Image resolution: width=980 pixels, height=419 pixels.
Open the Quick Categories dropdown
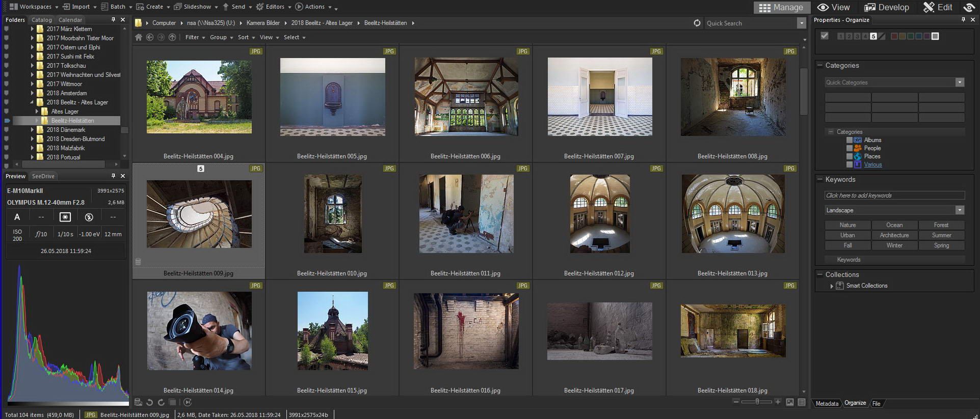click(x=960, y=82)
